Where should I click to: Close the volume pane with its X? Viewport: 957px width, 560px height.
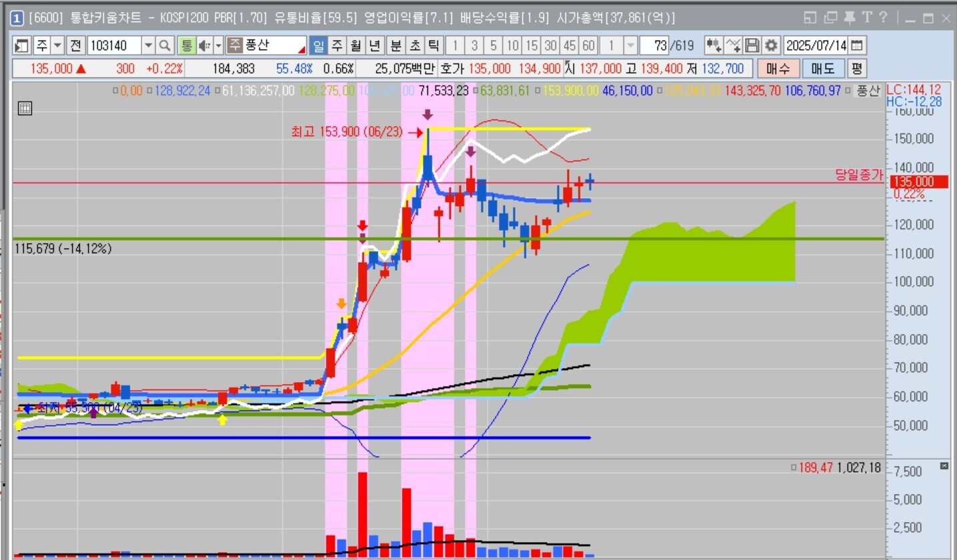pos(944,466)
